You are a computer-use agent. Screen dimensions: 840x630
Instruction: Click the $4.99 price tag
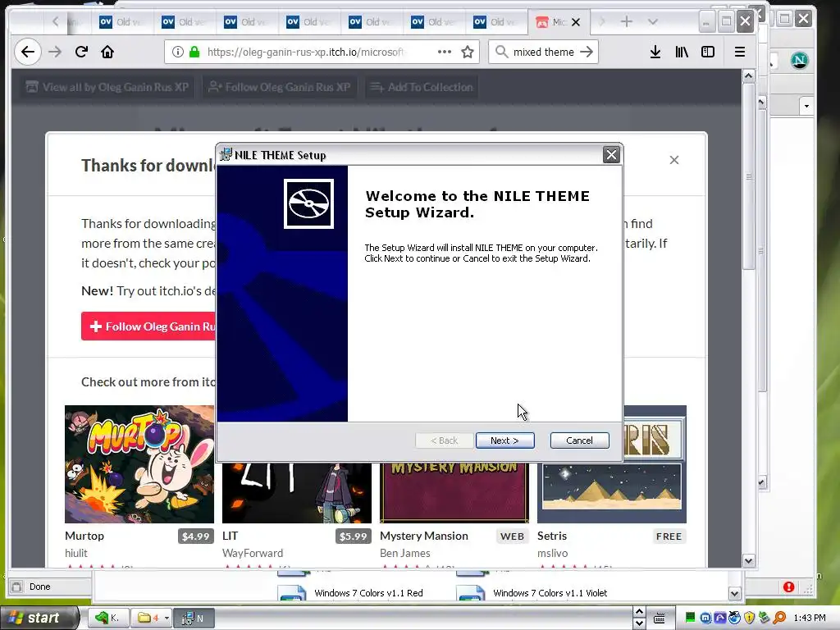coord(195,536)
